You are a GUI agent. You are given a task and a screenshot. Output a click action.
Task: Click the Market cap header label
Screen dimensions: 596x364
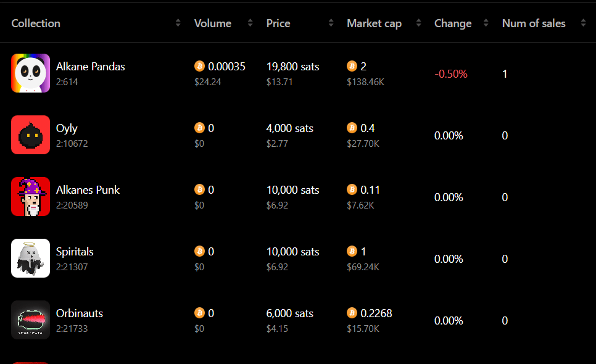(x=374, y=23)
